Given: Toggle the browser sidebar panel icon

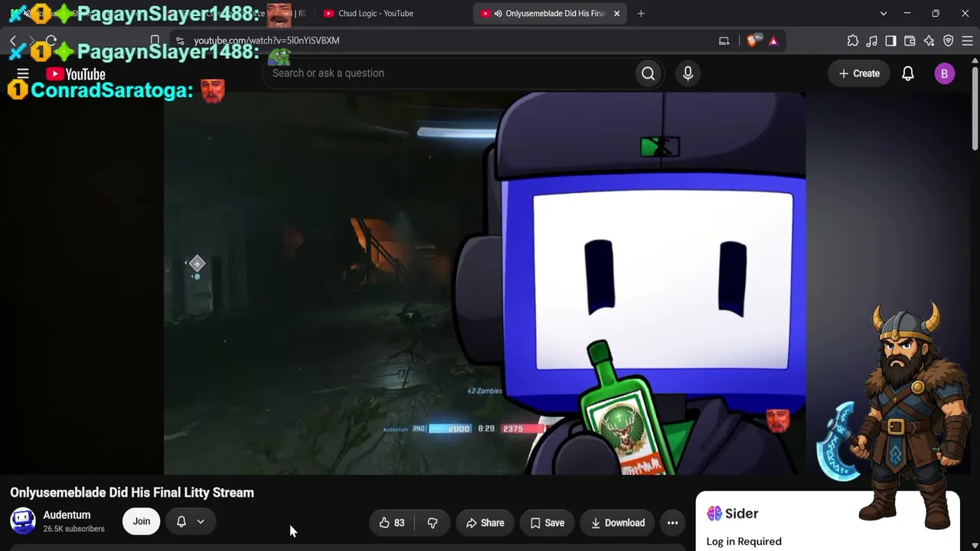Looking at the screenshot, I should (890, 41).
